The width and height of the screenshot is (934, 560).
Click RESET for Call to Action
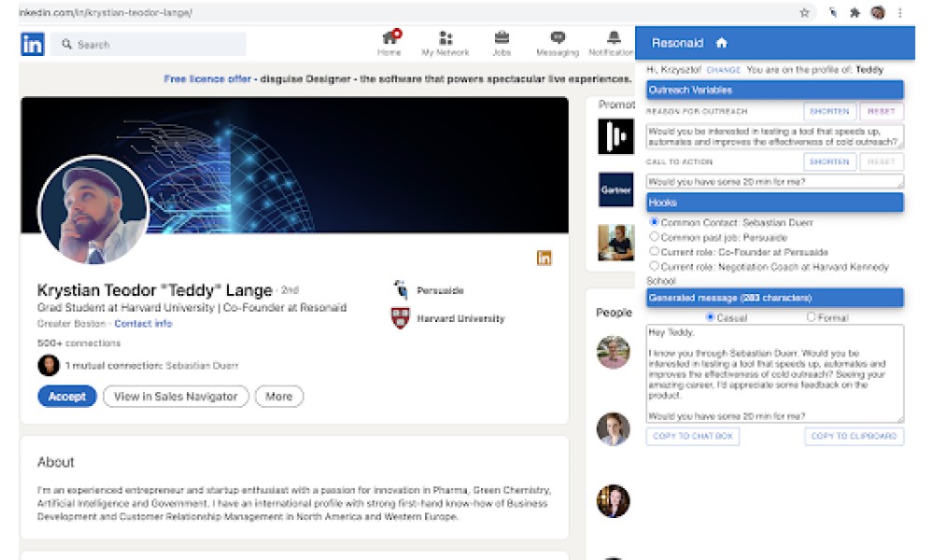coord(881,161)
